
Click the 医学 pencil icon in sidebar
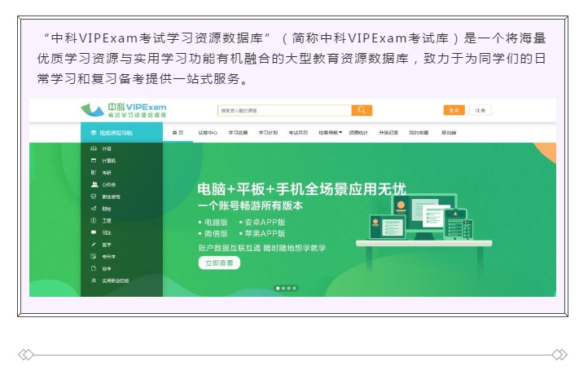(94, 245)
